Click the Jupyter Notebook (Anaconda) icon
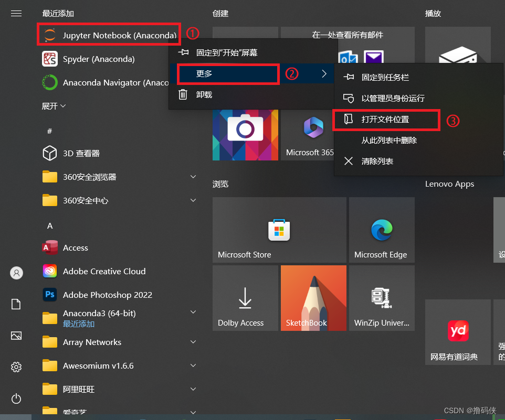 coord(49,35)
